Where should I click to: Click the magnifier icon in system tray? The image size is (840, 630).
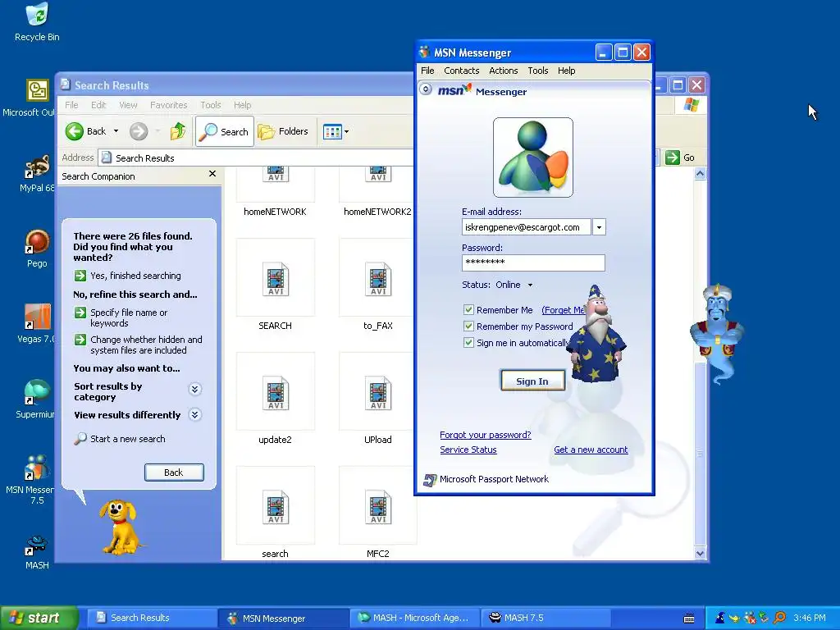779,618
